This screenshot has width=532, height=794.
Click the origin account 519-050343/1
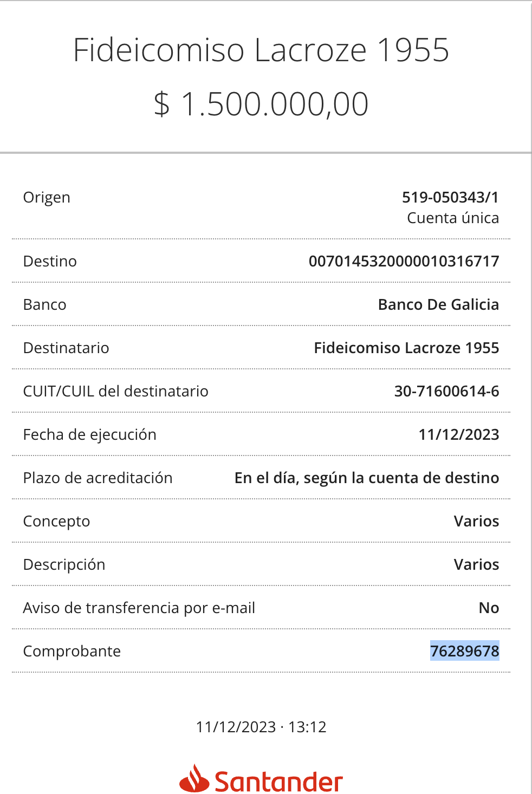pyautogui.click(x=450, y=197)
